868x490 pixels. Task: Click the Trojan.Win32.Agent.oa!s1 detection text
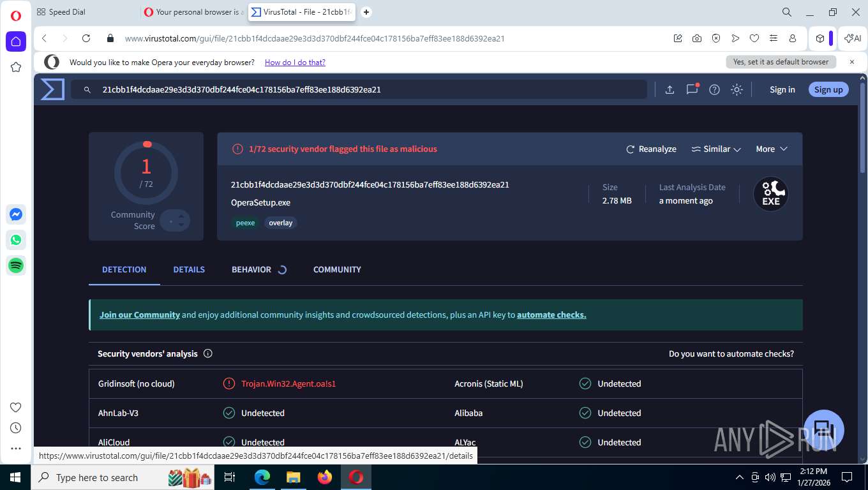(288, 383)
